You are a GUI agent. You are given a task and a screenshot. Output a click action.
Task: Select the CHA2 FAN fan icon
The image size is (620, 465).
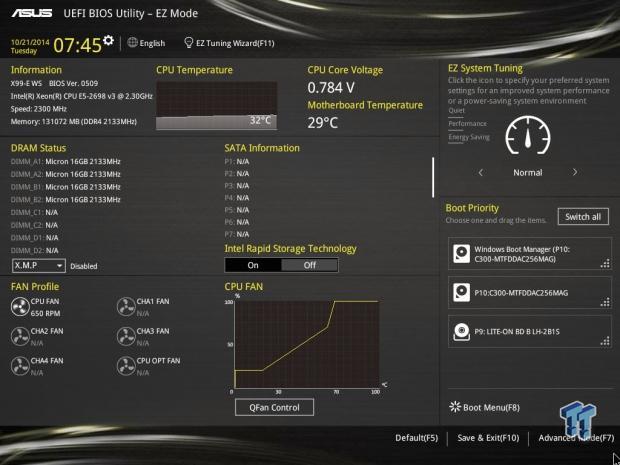(x=20, y=336)
